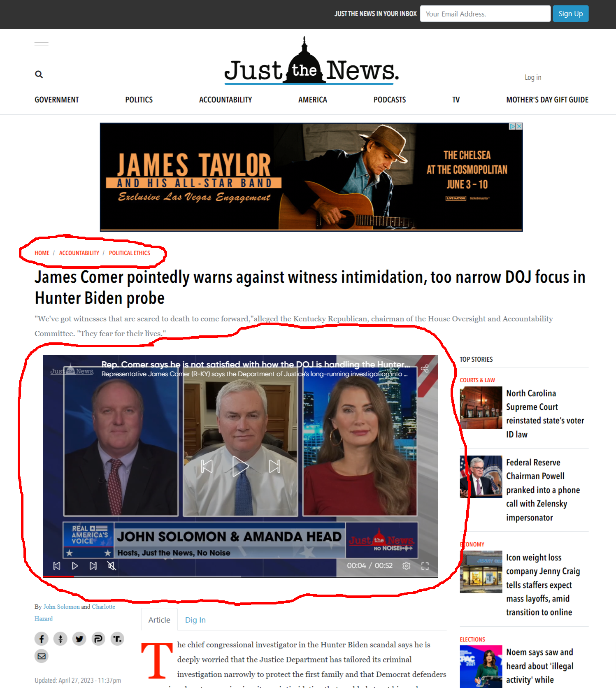Open the TV menu section
The height and width of the screenshot is (688, 616).
(x=456, y=100)
